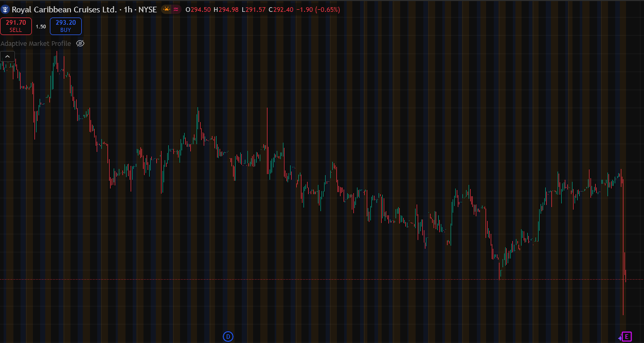Open the dividend D marker on timeline
Viewport: 644px width, 343px height.
pos(228,337)
